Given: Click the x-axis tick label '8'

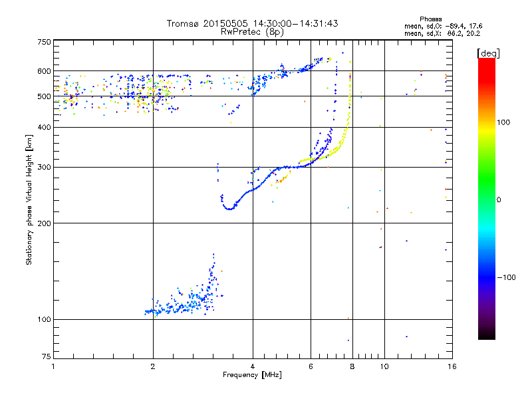Looking at the screenshot, I should pos(352,366).
